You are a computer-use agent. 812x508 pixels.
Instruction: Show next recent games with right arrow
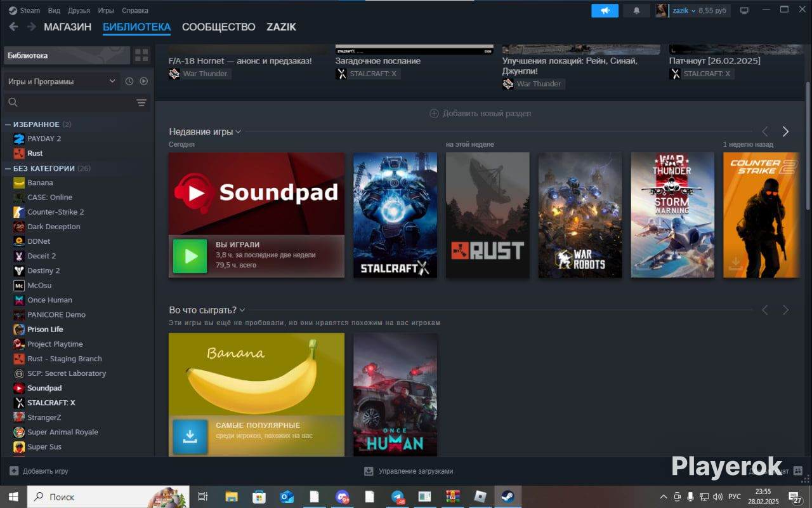(x=785, y=131)
